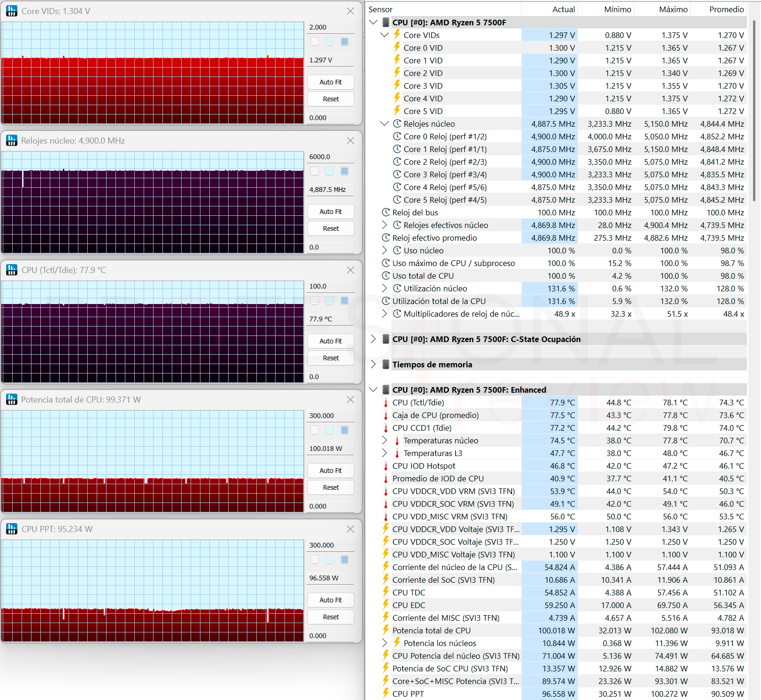Click HWiNFO icon in CPU (Tctl/Tdie) graph title
This screenshot has width=761, height=700.
[12, 270]
